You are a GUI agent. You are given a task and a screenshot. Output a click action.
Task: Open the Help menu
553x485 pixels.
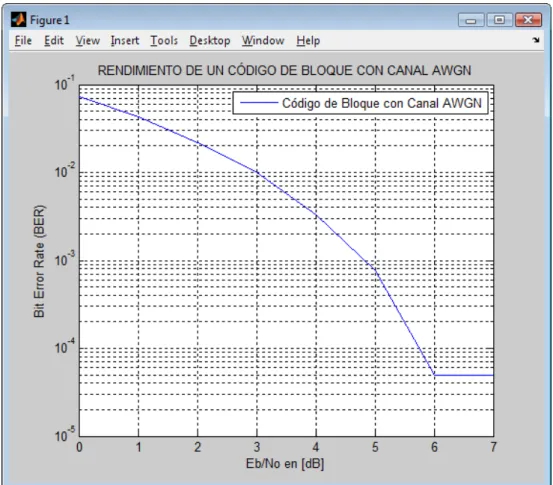coord(308,41)
